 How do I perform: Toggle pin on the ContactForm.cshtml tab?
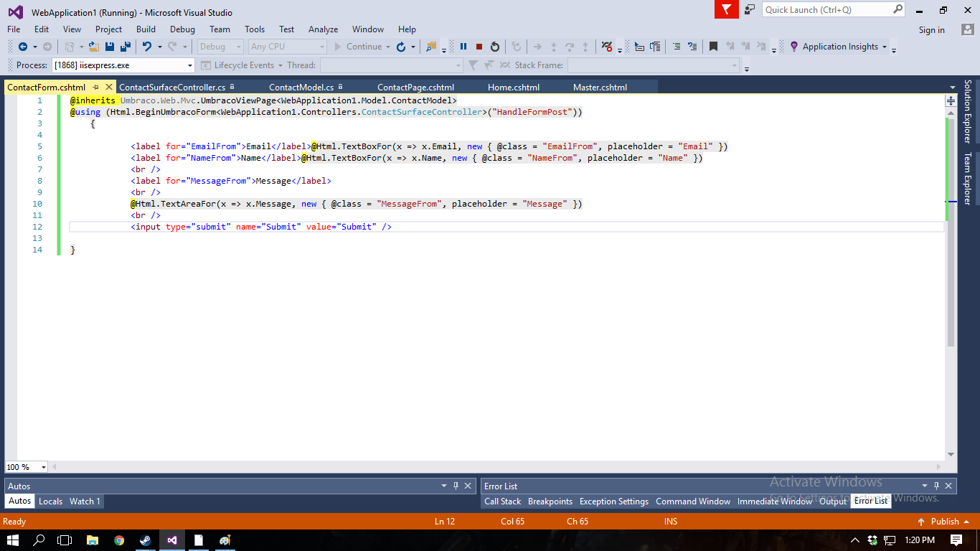coord(96,87)
